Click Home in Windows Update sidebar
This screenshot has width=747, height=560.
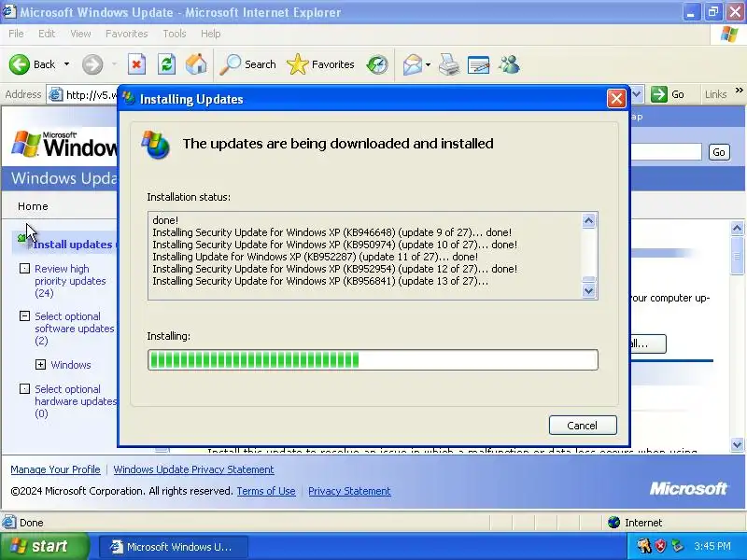click(33, 206)
